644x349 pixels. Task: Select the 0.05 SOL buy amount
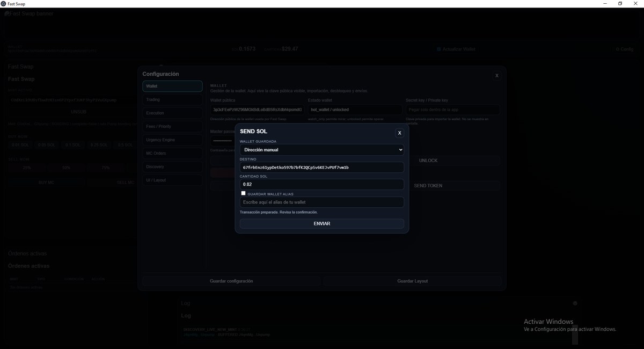coord(46,145)
